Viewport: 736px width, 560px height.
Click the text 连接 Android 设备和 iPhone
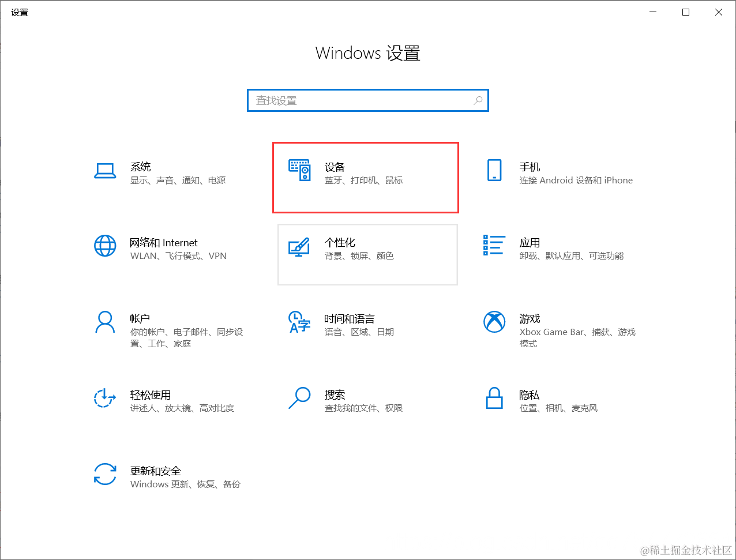(576, 181)
